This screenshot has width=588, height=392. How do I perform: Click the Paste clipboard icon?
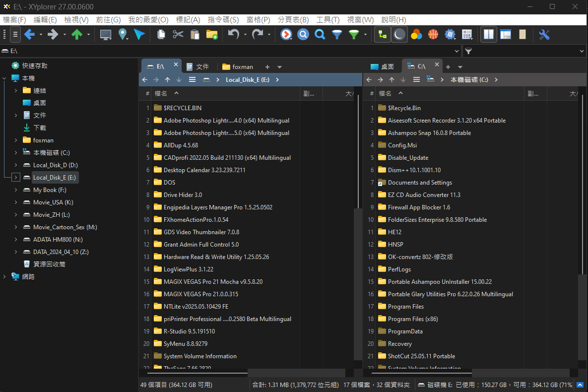tap(195, 35)
